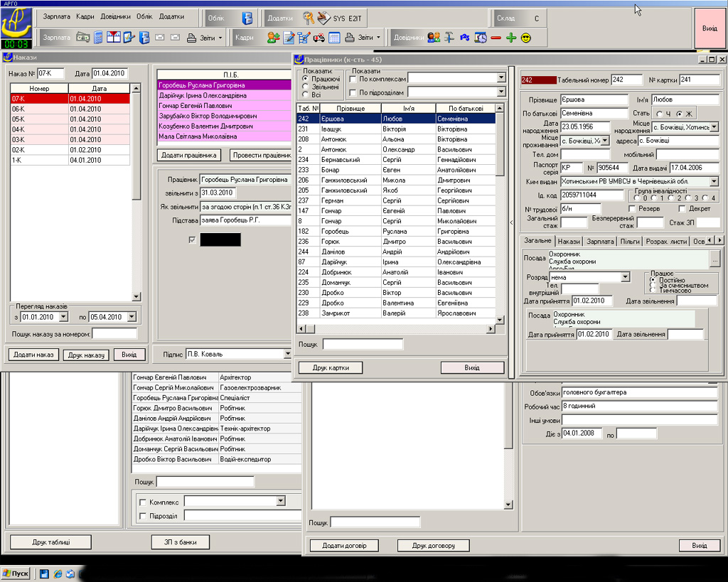Click the add employee icon in Кадри toolbar
728x582 pixels.
pos(273,37)
